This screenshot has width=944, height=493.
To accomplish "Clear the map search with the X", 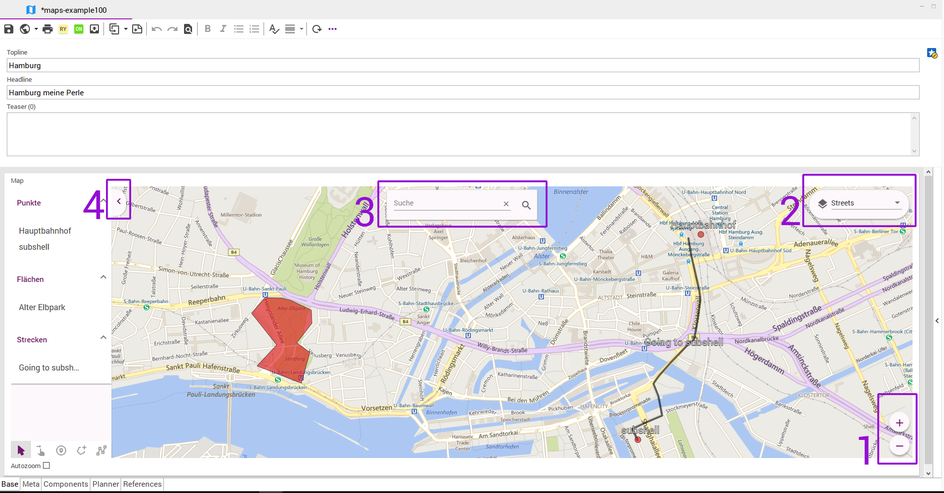I will point(506,204).
